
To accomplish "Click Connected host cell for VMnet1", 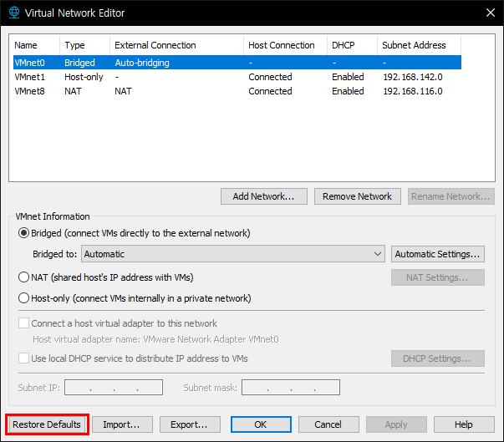I will click(270, 77).
